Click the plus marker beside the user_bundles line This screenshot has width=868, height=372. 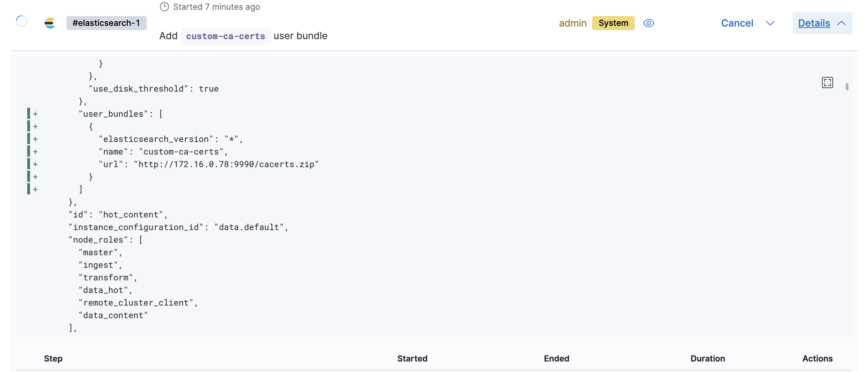coord(35,114)
